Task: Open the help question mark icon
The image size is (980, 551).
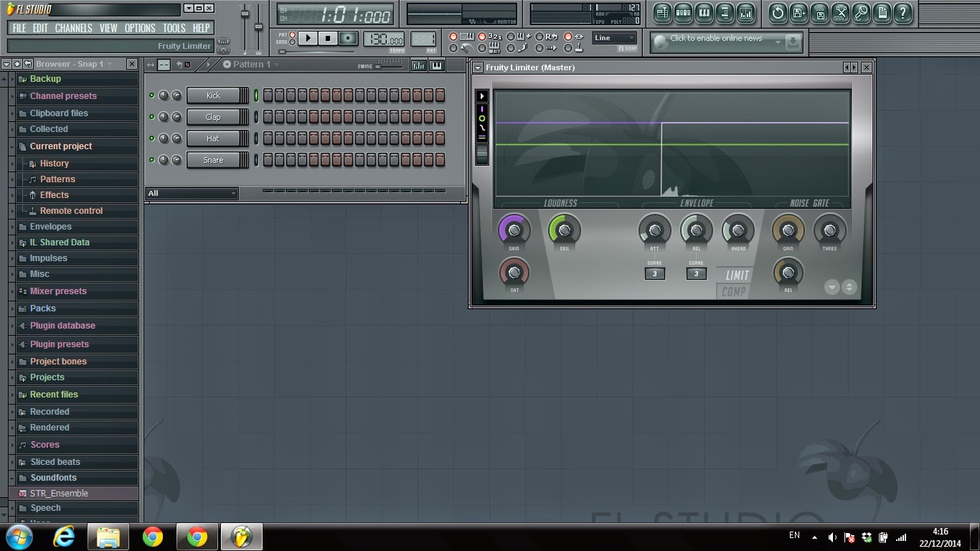Action: (x=903, y=13)
